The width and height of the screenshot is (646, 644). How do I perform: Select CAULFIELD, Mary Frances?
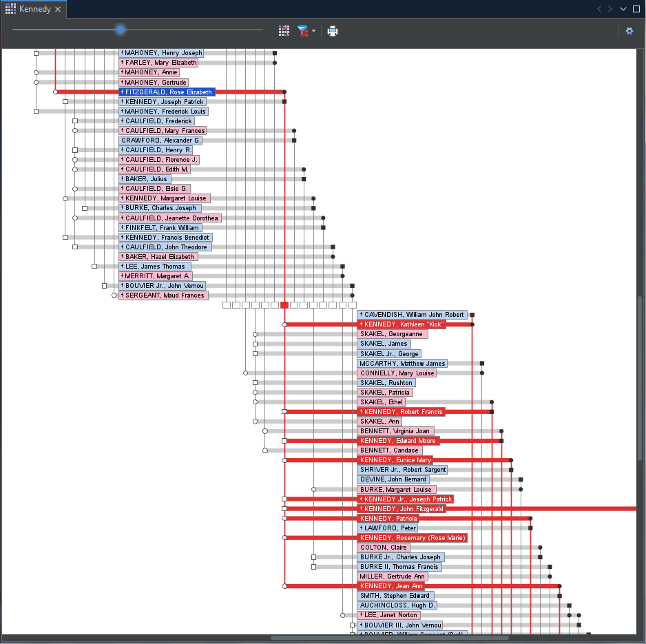[163, 131]
